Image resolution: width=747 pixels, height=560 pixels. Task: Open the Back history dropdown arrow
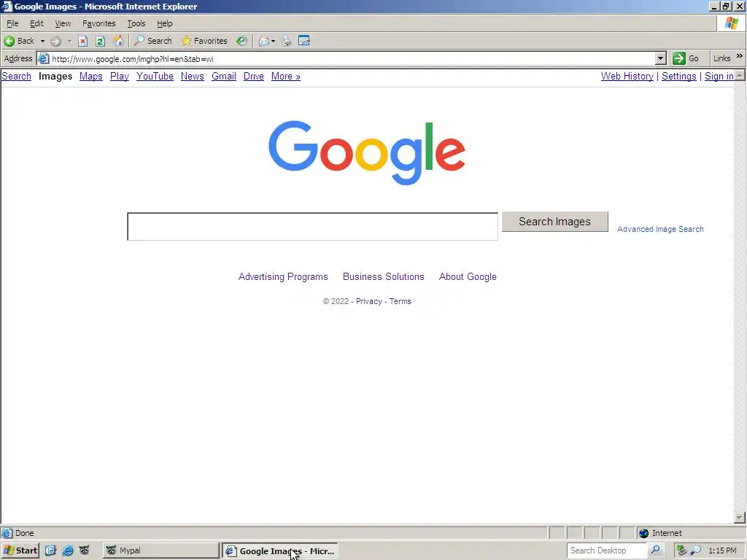pyautogui.click(x=42, y=41)
